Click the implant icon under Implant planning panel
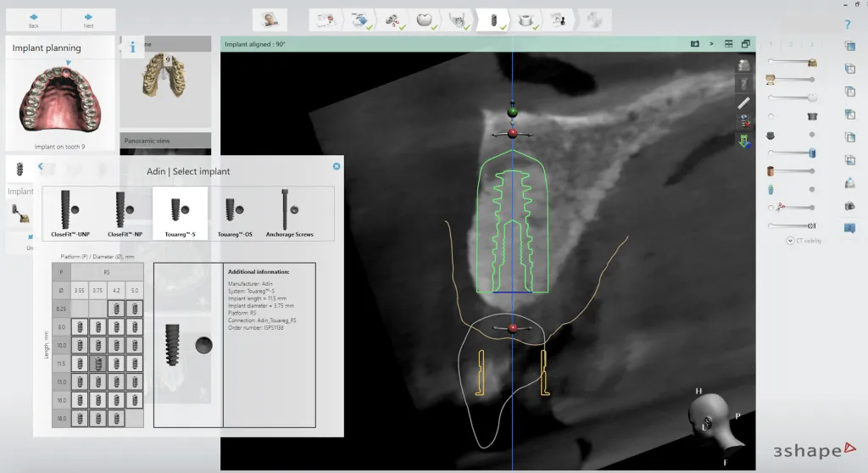Screen dimensions: 868x473 click(20, 169)
